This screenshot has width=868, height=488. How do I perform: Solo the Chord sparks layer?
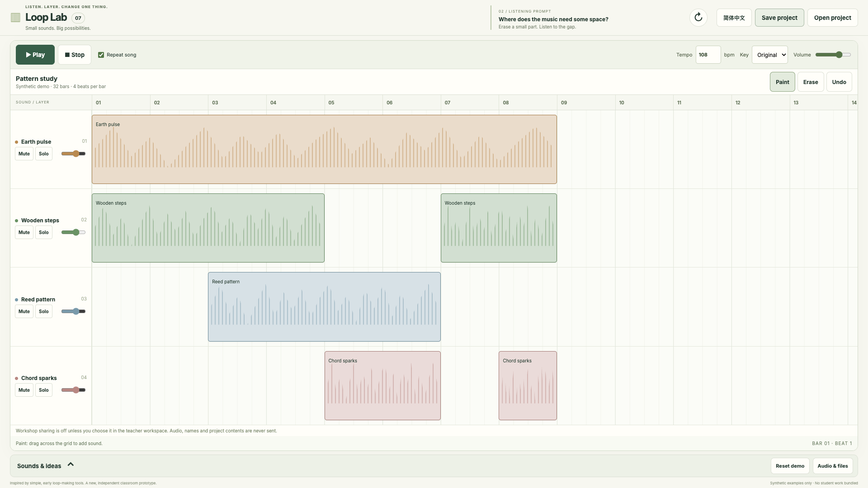[44, 390]
